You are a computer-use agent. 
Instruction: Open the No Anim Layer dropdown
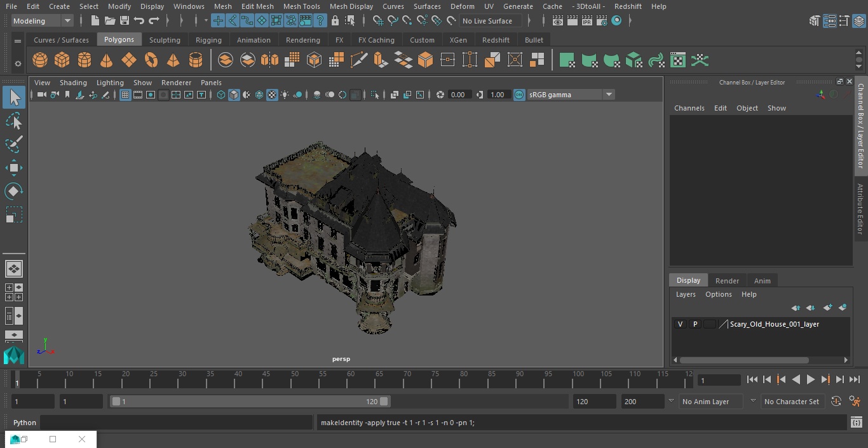click(711, 402)
